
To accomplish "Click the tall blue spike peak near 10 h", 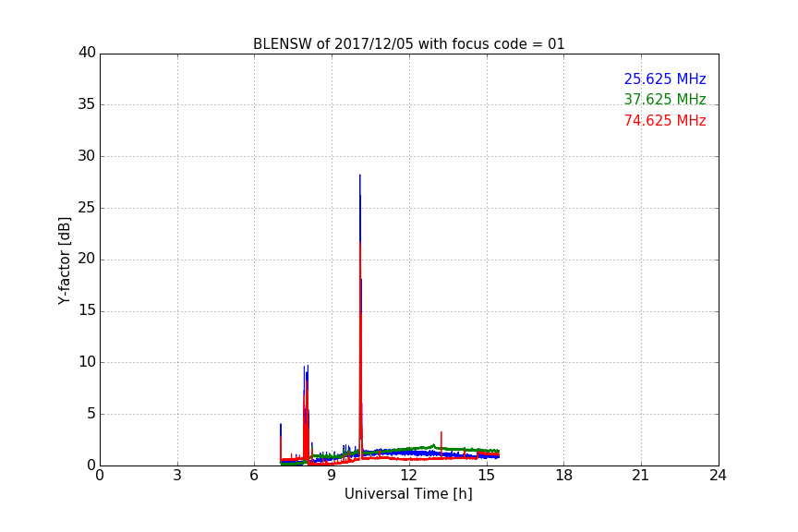I will pyautogui.click(x=360, y=176).
